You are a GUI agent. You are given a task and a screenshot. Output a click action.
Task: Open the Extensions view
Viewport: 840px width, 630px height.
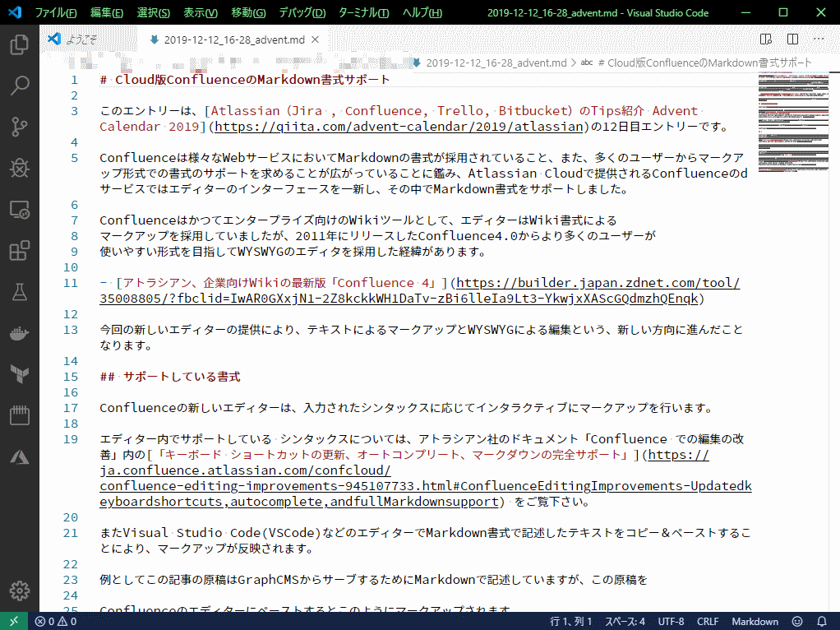point(19,250)
